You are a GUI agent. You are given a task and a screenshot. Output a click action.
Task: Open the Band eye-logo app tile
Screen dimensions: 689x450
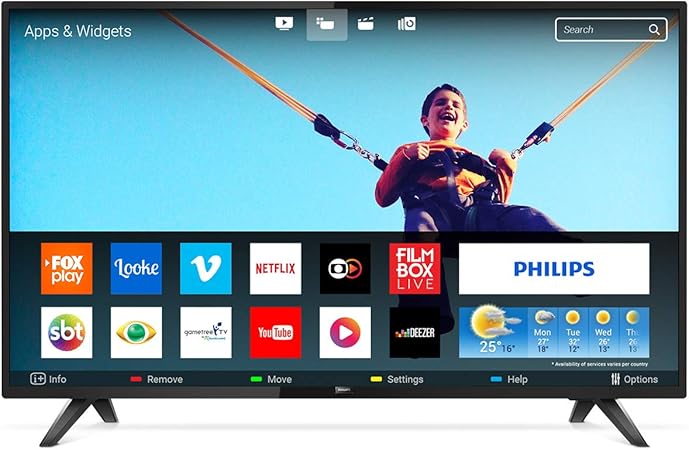coord(136,333)
